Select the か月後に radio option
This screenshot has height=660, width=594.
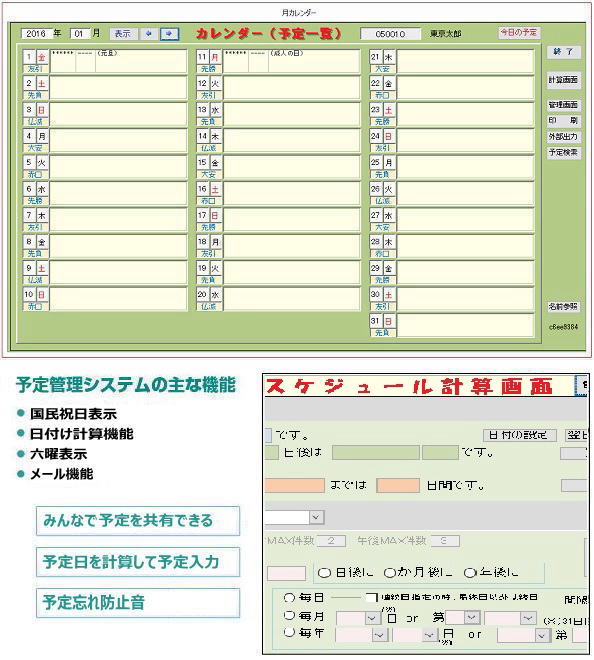pos(390,573)
